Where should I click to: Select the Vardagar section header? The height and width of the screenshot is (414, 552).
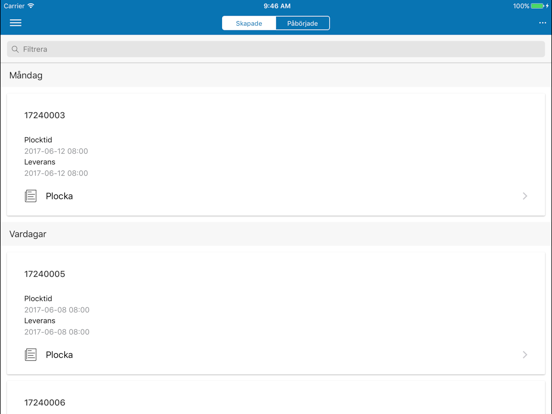pos(276,234)
